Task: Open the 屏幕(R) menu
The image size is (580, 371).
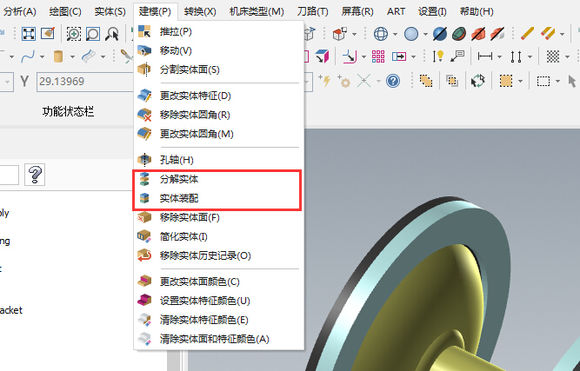Action: 357,11
